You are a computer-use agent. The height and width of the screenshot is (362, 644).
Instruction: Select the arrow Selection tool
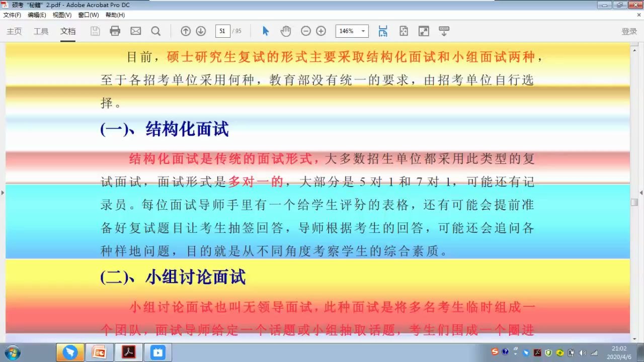[265, 31]
